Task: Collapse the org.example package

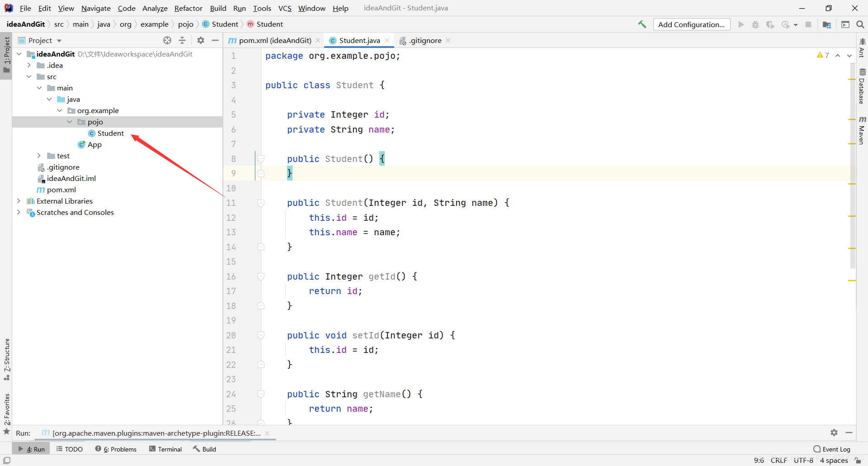Action: tap(60, 110)
